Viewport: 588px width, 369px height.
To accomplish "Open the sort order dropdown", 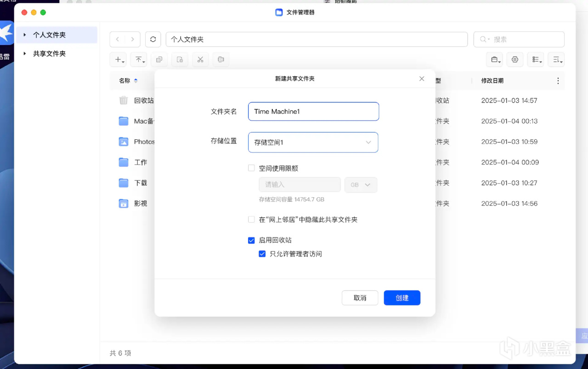I will [556, 60].
